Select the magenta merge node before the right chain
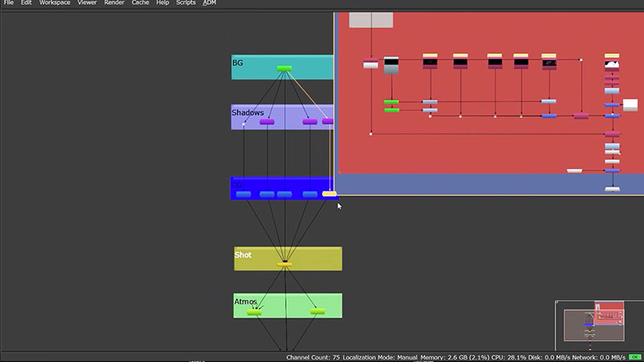644x362 pixels. [x=580, y=116]
